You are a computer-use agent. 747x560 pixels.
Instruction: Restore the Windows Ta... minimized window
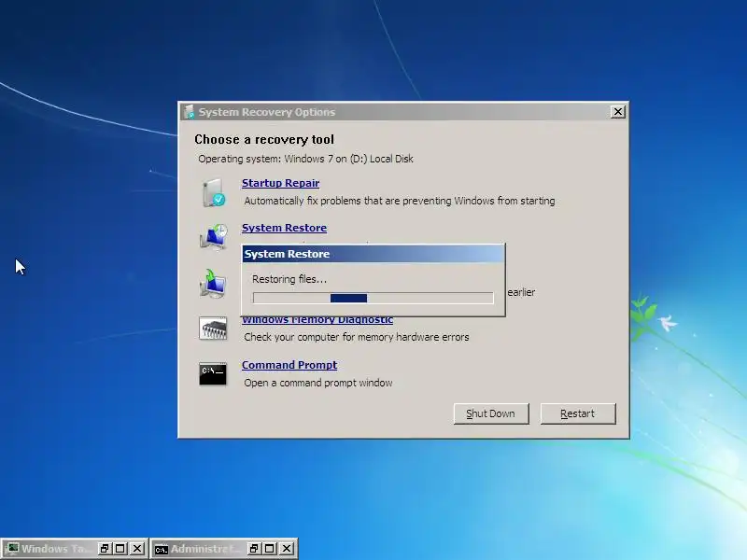pyautogui.click(x=105, y=549)
